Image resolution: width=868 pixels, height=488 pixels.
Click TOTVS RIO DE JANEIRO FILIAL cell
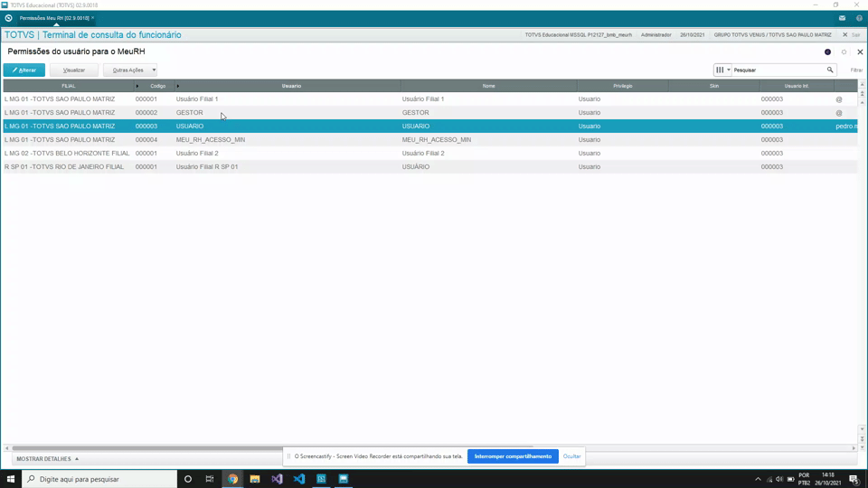pyautogui.click(x=64, y=166)
